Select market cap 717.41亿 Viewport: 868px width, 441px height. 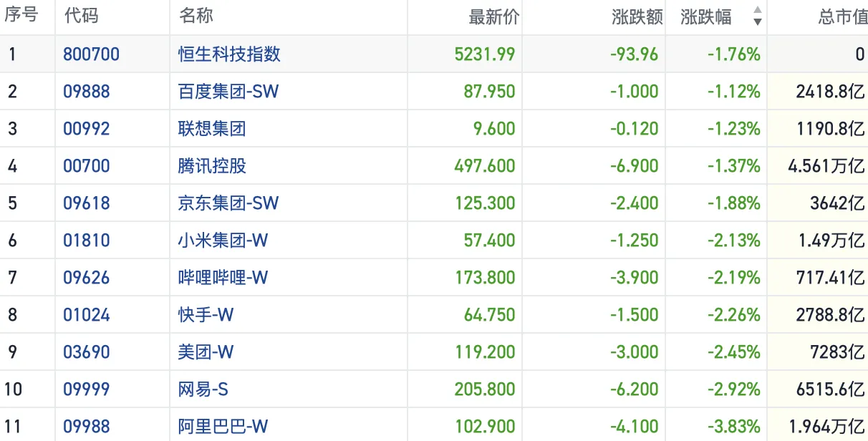tap(831, 278)
